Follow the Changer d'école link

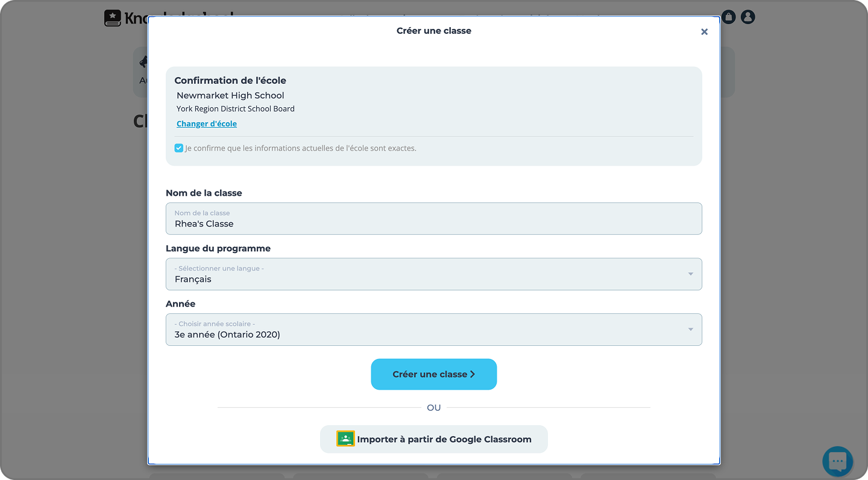[x=207, y=123]
